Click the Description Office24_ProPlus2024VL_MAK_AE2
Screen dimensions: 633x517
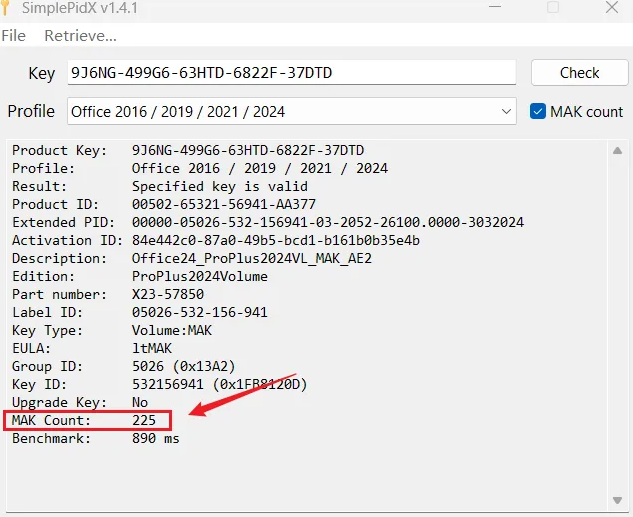click(x=252, y=258)
